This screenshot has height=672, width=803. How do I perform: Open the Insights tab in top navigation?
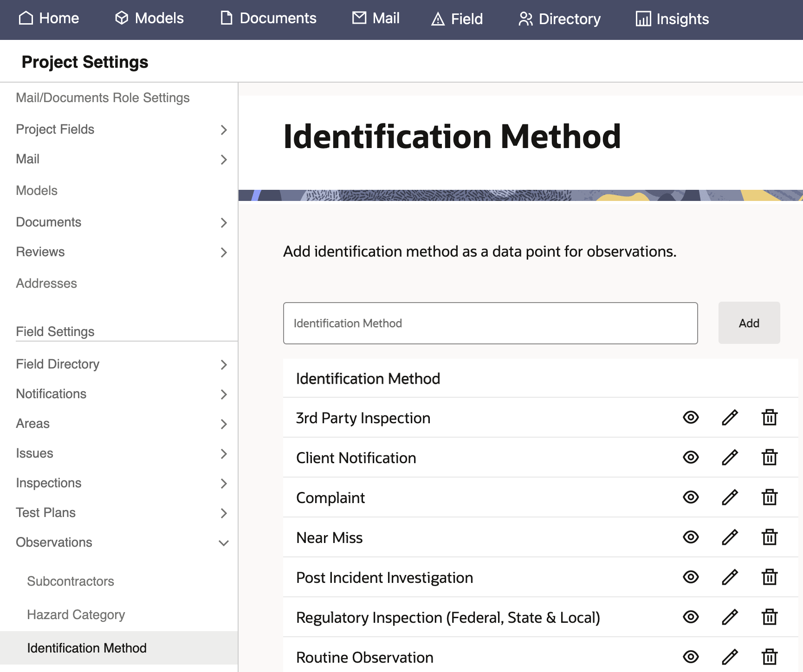pyautogui.click(x=672, y=19)
